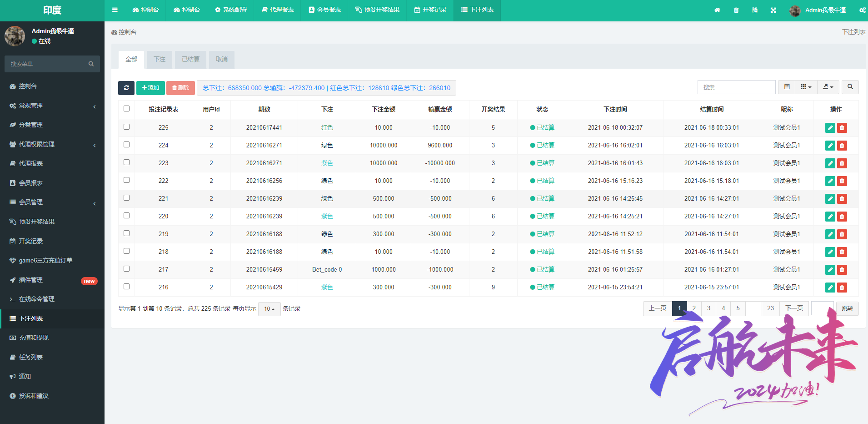Click the red 删除 button
Image resolution: width=868 pixels, height=424 pixels.
point(180,88)
